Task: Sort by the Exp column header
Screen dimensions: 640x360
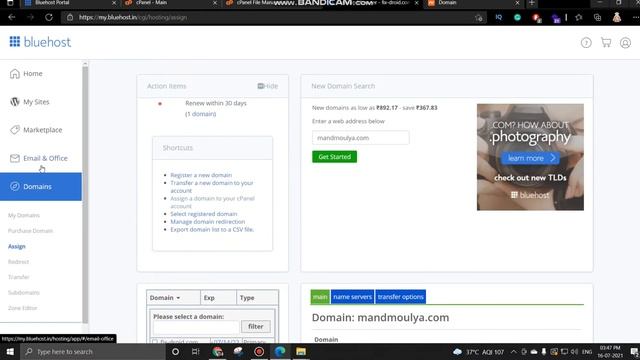Action: click(x=218, y=298)
